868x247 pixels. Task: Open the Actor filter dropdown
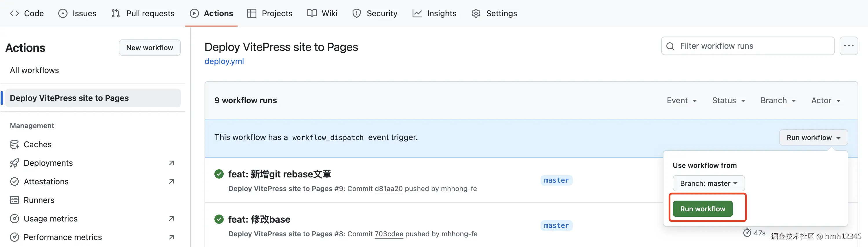pyautogui.click(x=825, y=100)
